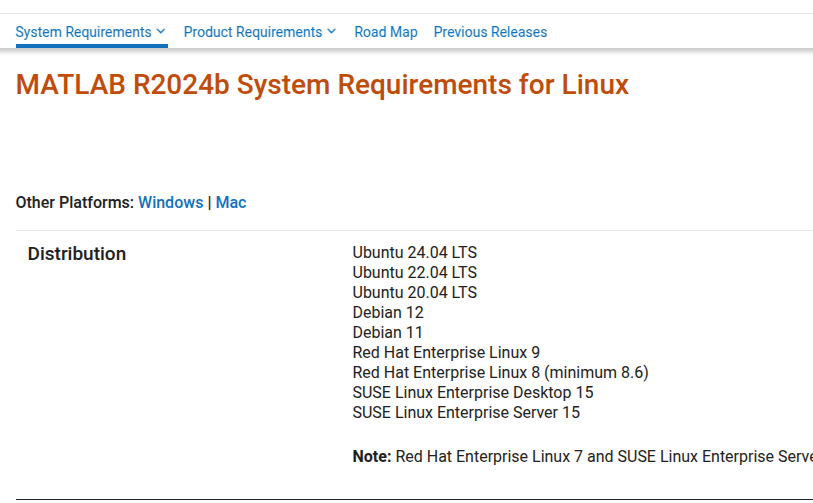Open the Product Requirements menu
Image resolution: width=813 pixels, height=503 pixels.
point(253,32)
